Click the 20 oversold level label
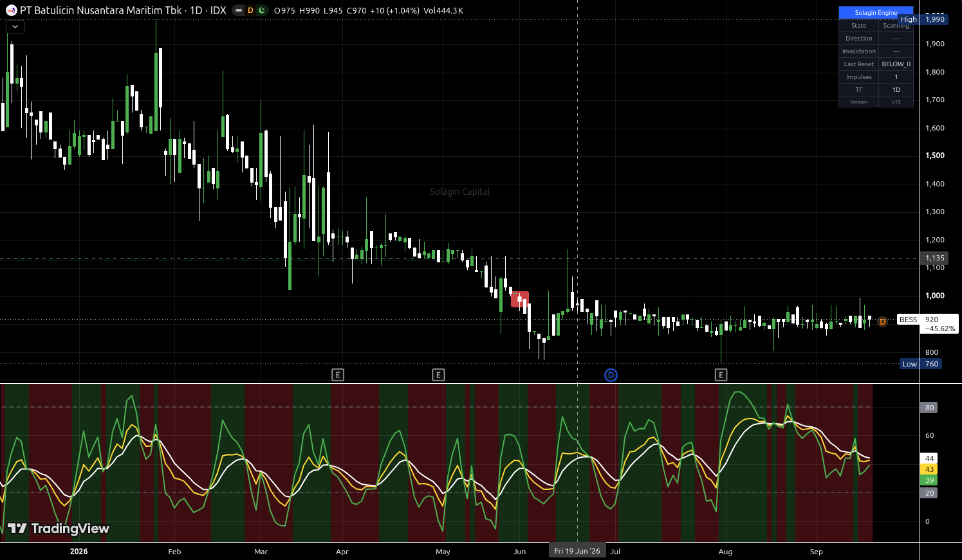 pyautogui.click(x=929, y=493)
